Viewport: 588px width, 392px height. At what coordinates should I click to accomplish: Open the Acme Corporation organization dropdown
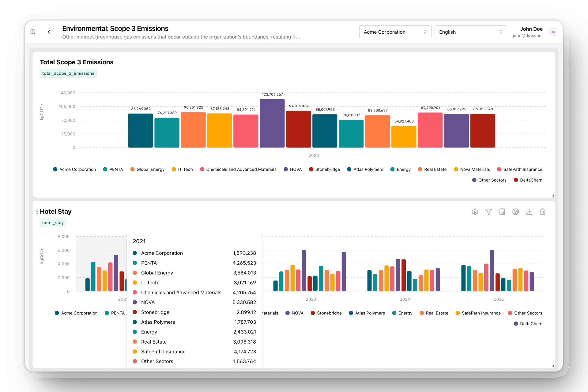[395, 32]
